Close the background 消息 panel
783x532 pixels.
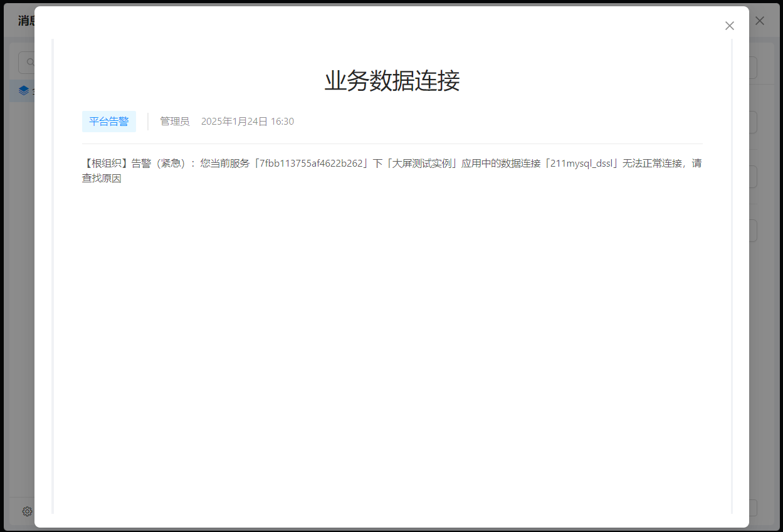click(x=760, y=21)
